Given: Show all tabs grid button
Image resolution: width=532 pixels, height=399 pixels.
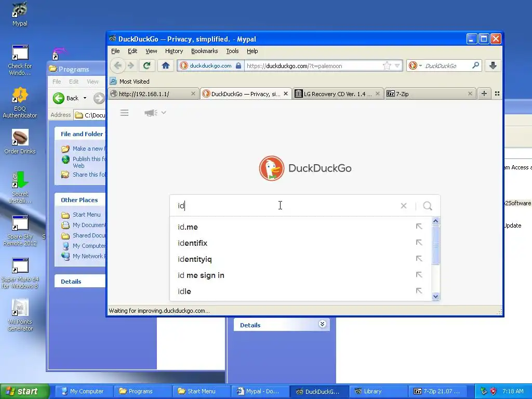Looking at the screenshot, I should [497, 94].
